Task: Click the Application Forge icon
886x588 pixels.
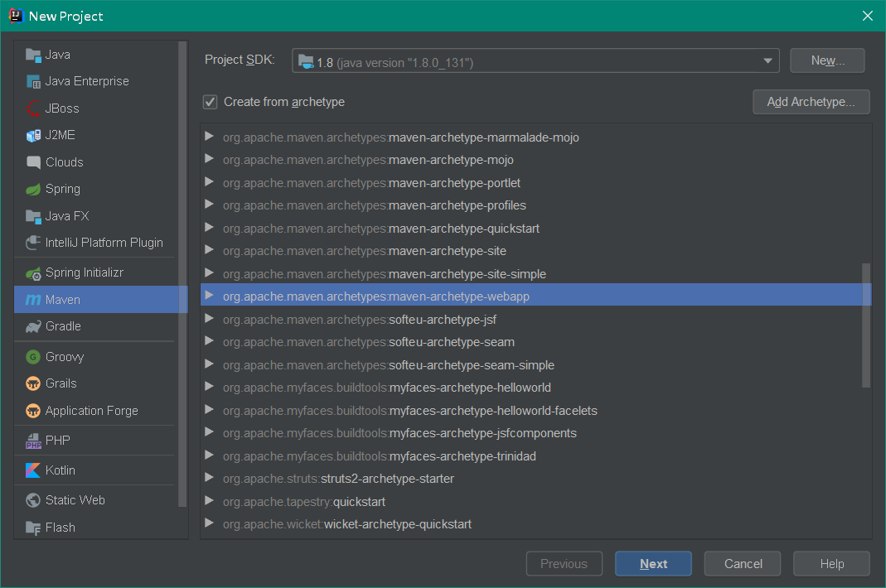Action: click(x=33, y=412)
